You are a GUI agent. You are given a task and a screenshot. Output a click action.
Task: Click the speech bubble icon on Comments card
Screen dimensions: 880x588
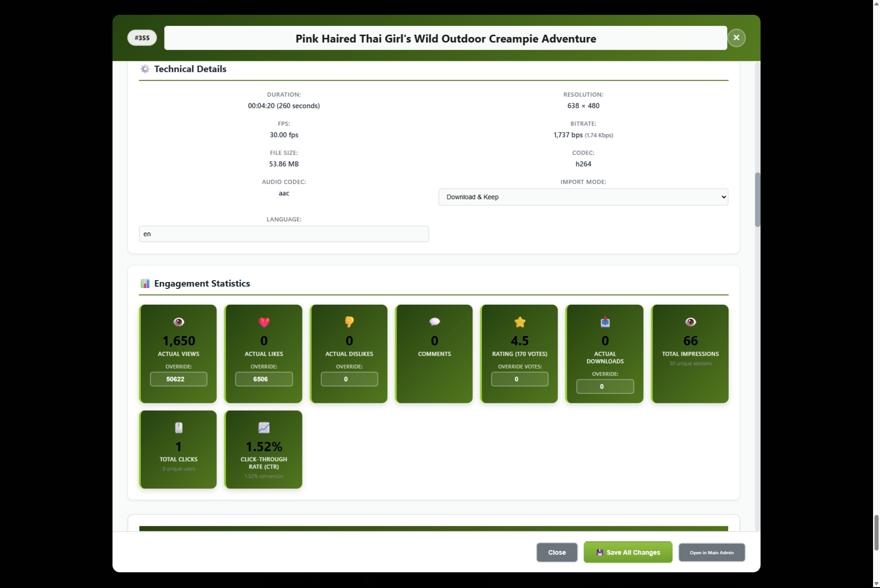tap(434, 322)
